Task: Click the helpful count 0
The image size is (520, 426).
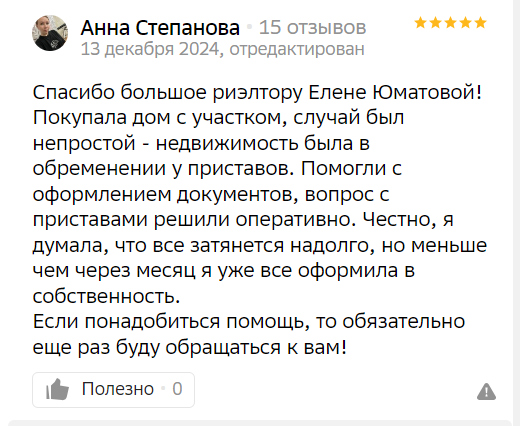Action: (177, 389)
